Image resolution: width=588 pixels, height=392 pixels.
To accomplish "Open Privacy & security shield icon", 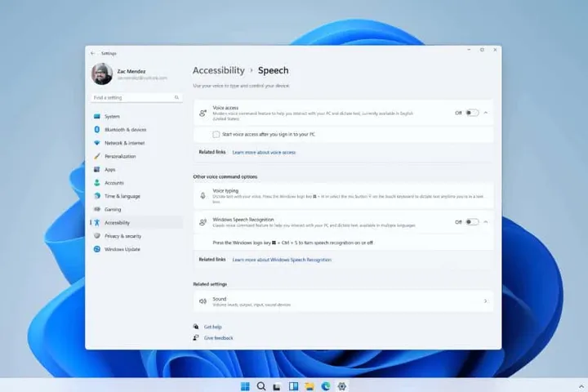I will click(96, 235).
